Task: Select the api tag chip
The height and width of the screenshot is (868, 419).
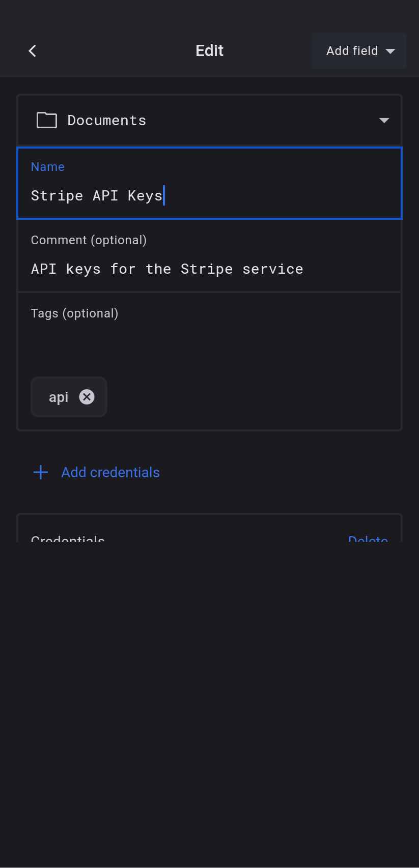Action: point(59,397)
